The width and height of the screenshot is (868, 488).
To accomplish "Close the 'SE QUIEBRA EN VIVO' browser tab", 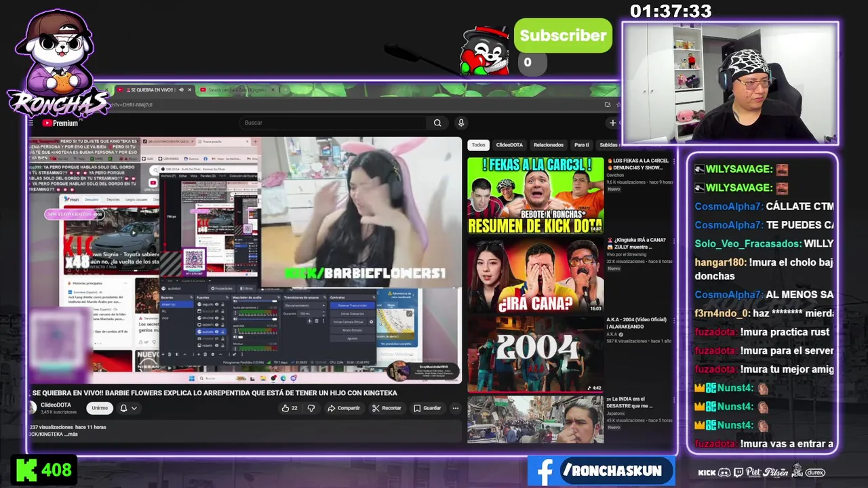I will (190, 89).
